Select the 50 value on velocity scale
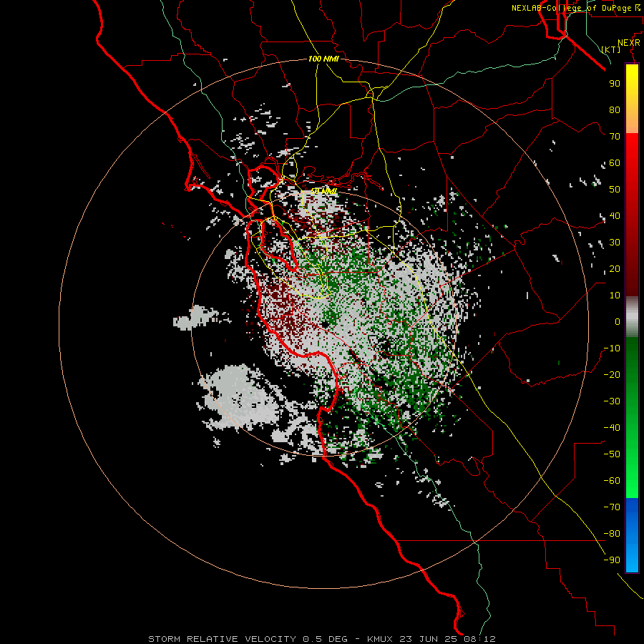 [x=615, y=190]
